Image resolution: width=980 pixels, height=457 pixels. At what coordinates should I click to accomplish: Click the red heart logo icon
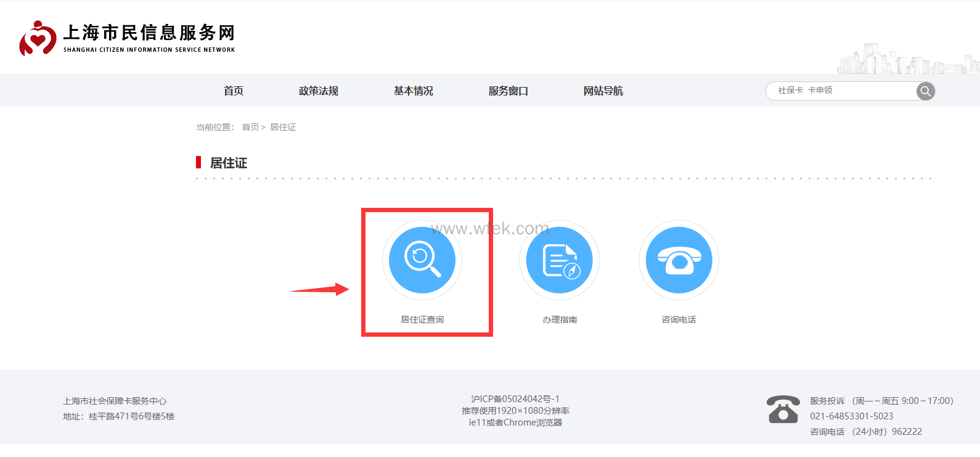[x=38, y=38]
